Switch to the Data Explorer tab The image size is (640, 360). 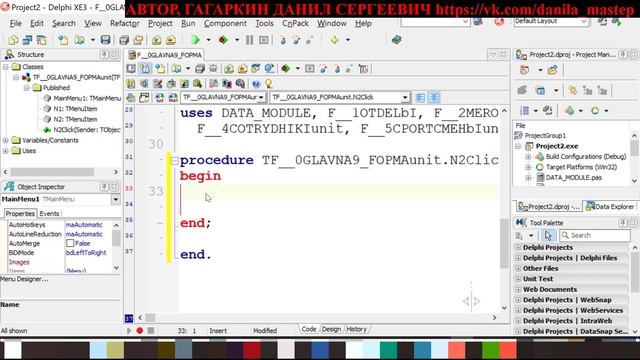click(x=610, y=207)
